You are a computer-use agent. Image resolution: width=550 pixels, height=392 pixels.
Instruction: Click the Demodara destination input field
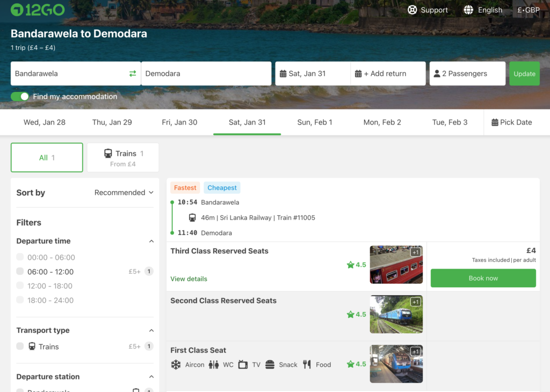(x=206, y=74)
